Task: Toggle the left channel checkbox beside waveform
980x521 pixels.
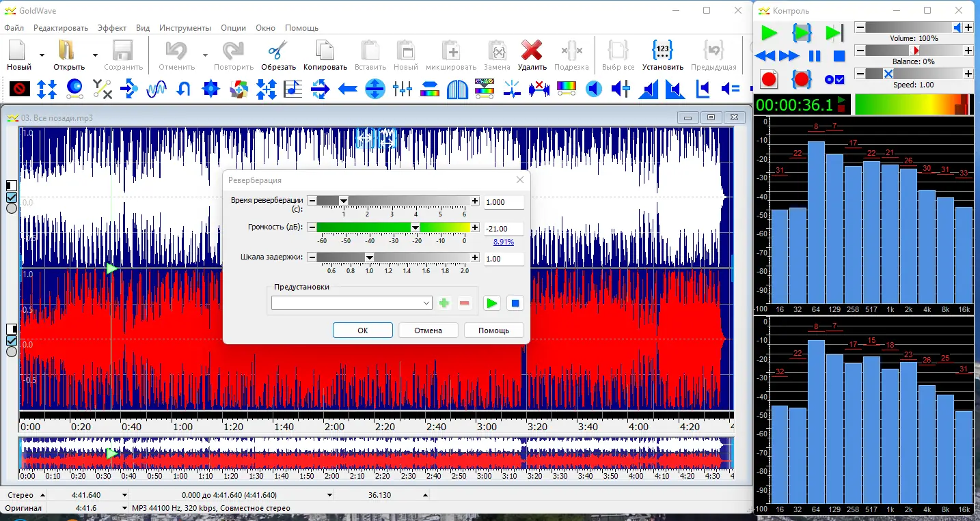Action: (x=12, y=197)
